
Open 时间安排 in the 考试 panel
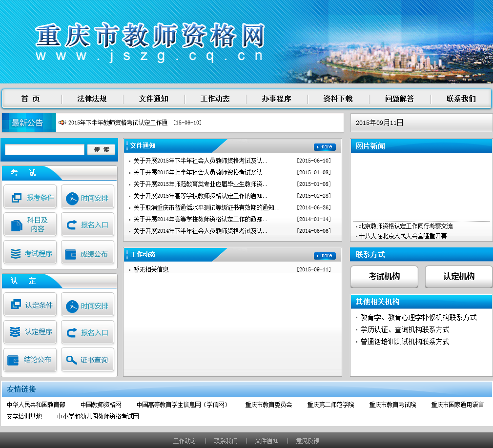tap(87, 198)
